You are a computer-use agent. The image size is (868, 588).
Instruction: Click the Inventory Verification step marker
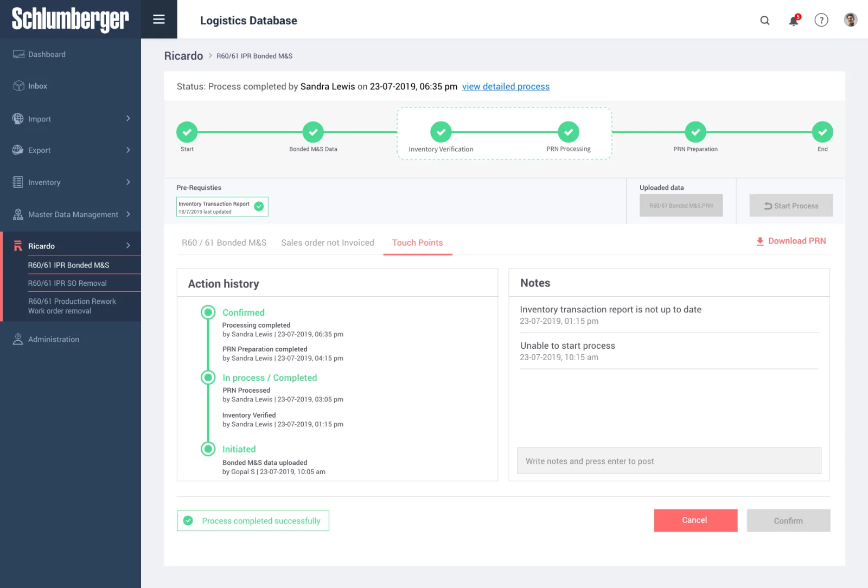pyautogui.click(x=441, y=132)
